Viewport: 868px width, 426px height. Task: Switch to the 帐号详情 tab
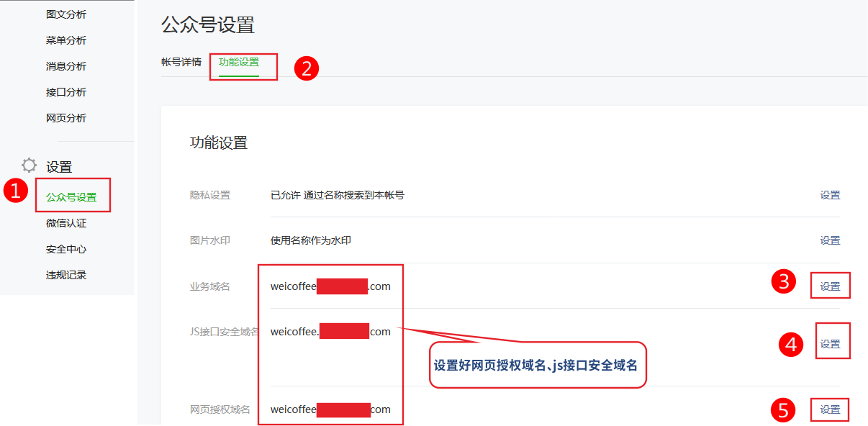(x=181, y=62)
